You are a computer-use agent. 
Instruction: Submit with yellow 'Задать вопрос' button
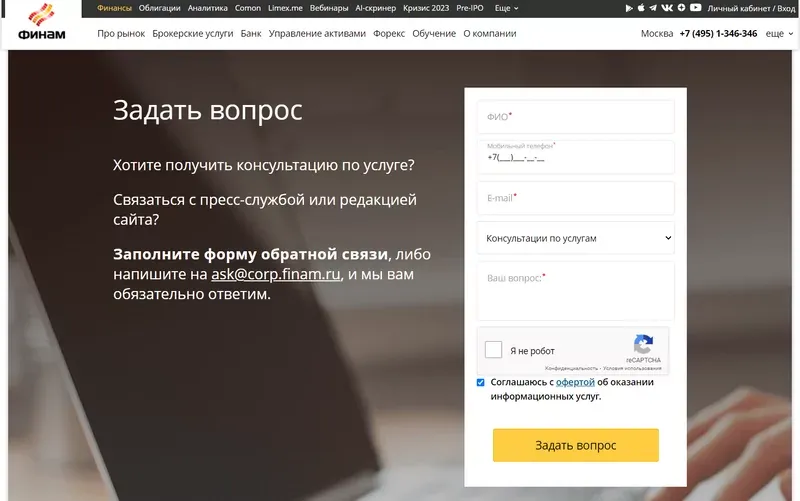click(x=576, y=445)
